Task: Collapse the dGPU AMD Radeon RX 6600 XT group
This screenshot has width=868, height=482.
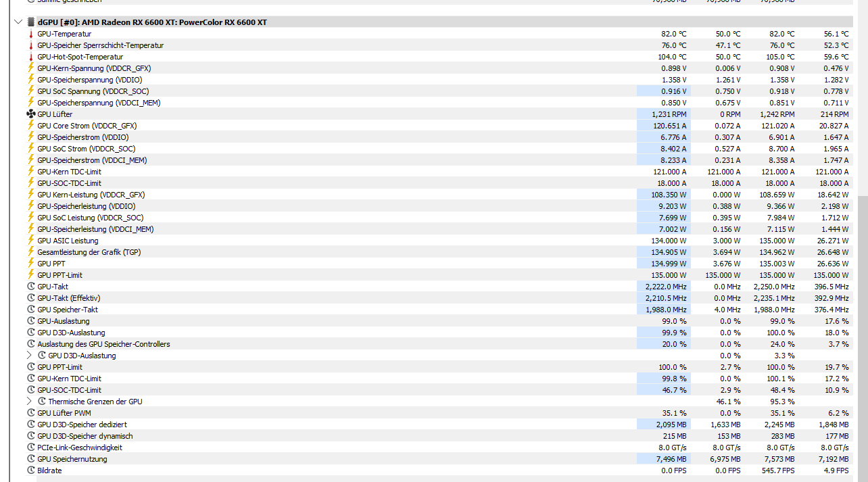Action: [18, 22]
